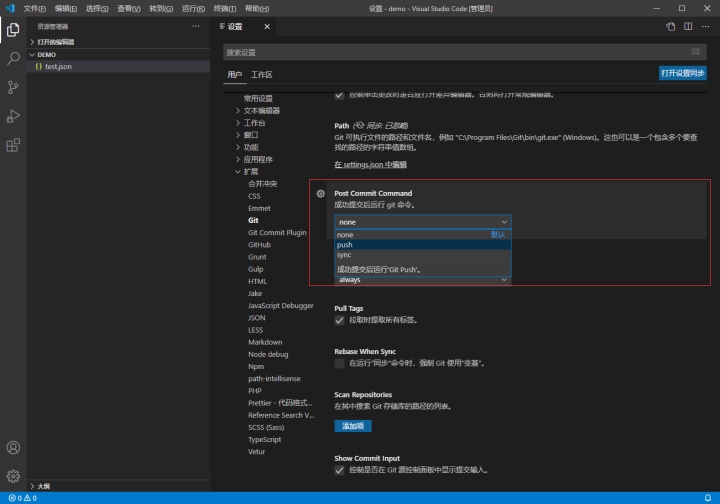The image size is (720, 504).
Task: Open settings JSON file icon
Action: coord(670,27)
